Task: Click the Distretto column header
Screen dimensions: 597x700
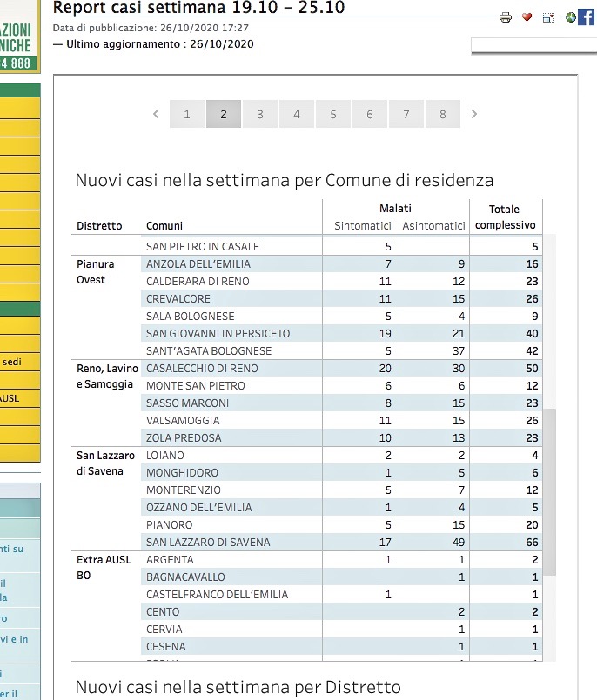Action: pyautogui.click(x=99, y=226)
